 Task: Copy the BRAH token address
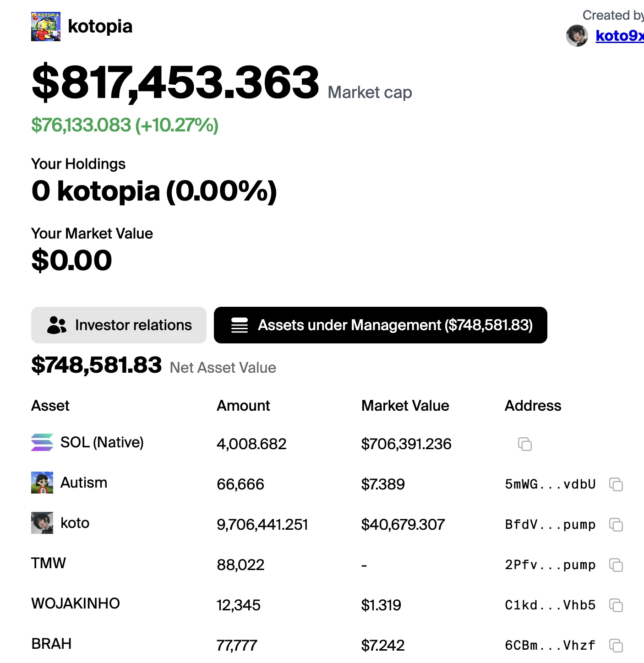616,645
